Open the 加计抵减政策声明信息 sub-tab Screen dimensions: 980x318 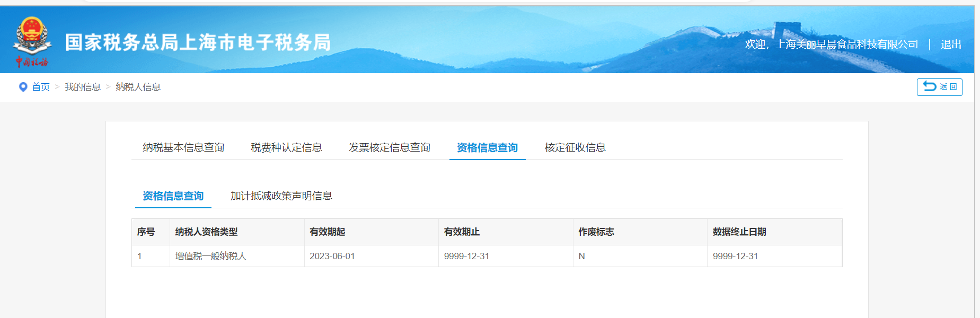(x=281, y=196)
